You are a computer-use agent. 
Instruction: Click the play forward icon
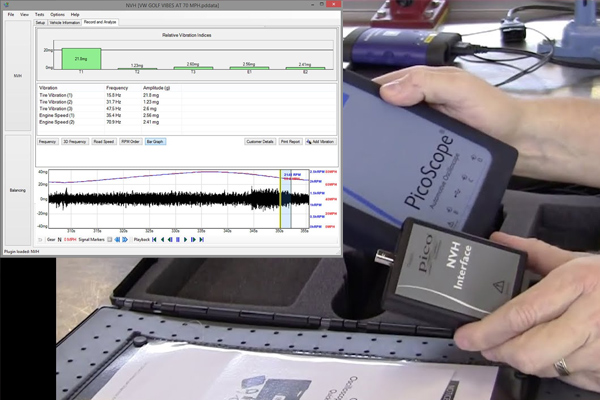(x=184, y=240)
